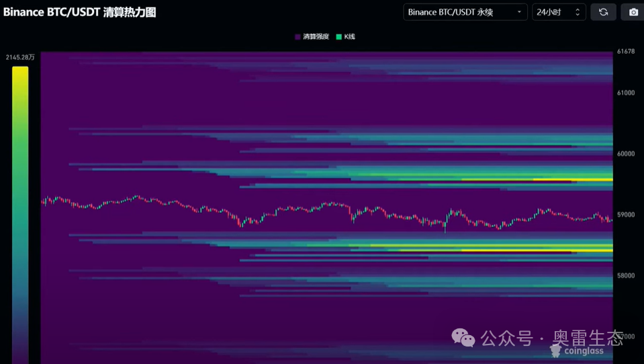Toggle the K线 legend series
Viewport: 644px width, 364px height.
pyautogui.click(x=345, y=36)
